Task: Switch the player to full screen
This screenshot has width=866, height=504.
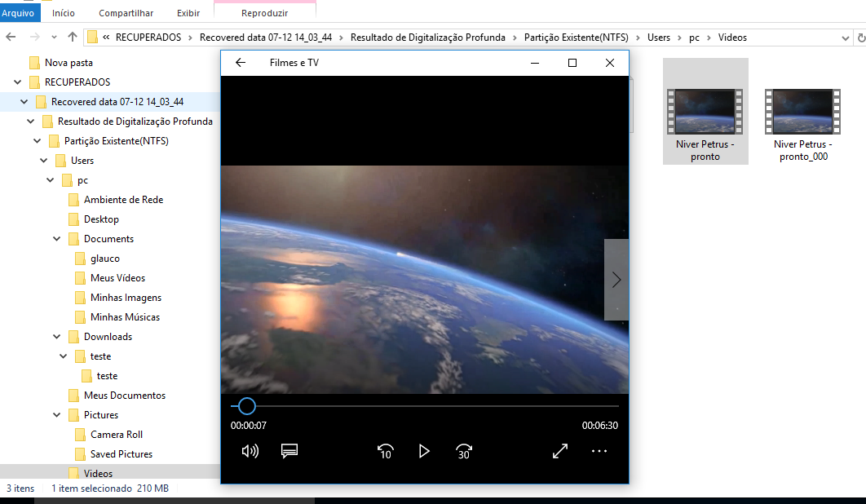Action: (560, 451)
